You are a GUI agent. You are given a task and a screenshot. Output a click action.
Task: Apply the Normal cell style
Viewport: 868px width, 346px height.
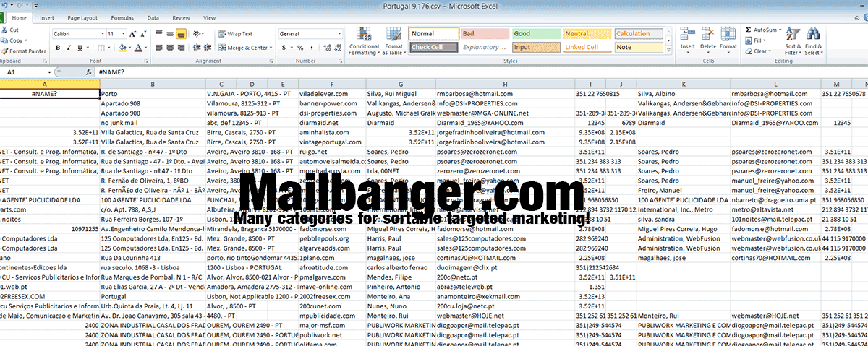(434, 33)
